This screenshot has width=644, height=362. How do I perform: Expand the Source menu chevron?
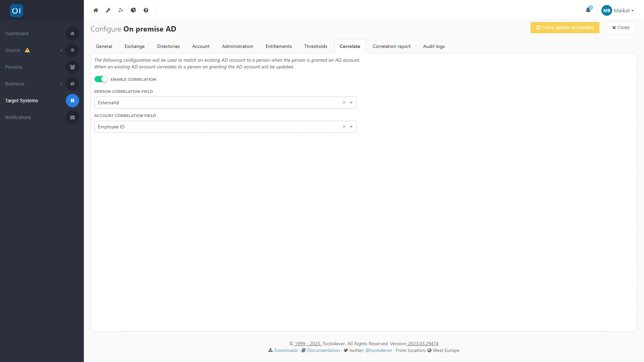tap(61, 50)
